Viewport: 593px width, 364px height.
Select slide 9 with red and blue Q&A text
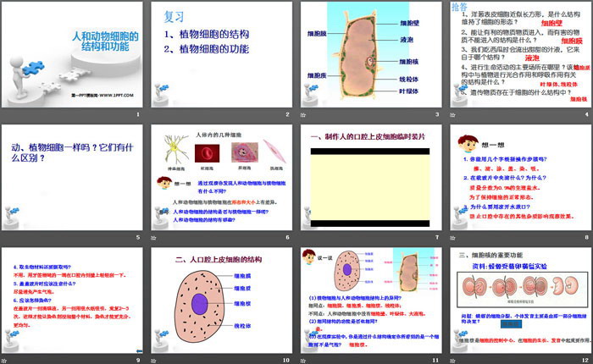tap(72, 301)
